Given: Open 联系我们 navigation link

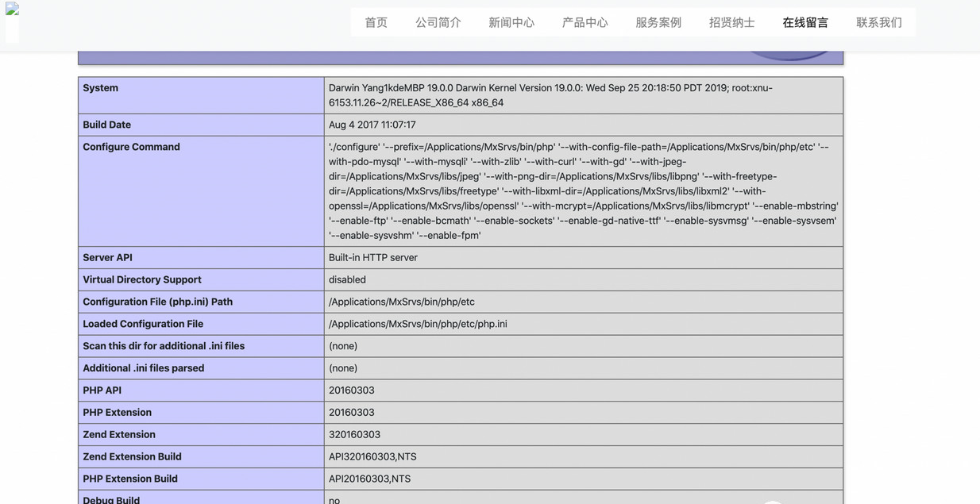Looking at the screenshot, I should (x=879, y=22).
